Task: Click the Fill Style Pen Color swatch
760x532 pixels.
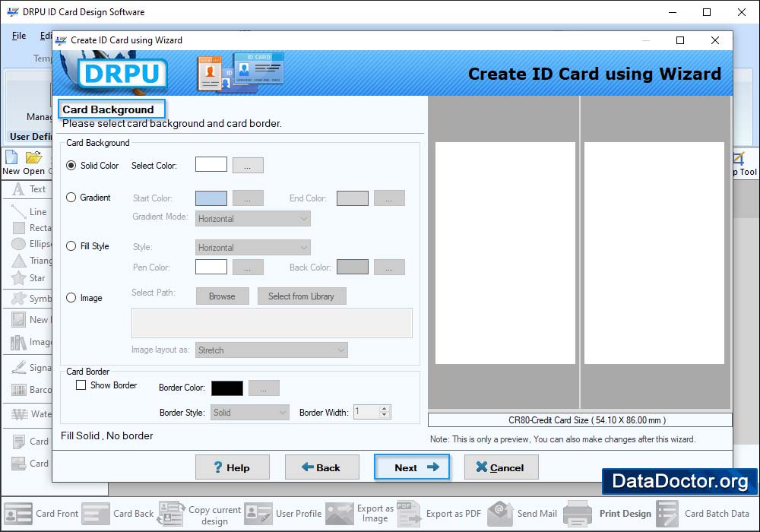Action: coord(211,267)
